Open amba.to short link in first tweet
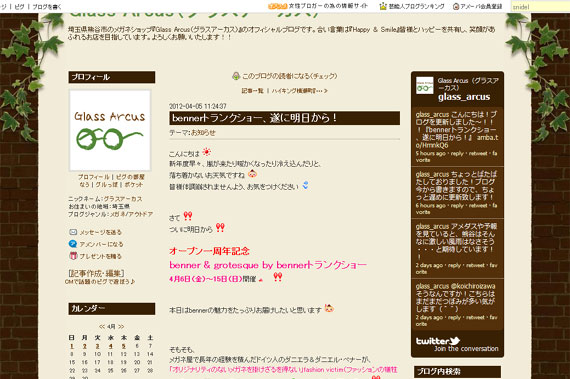 tap(457, 141)
